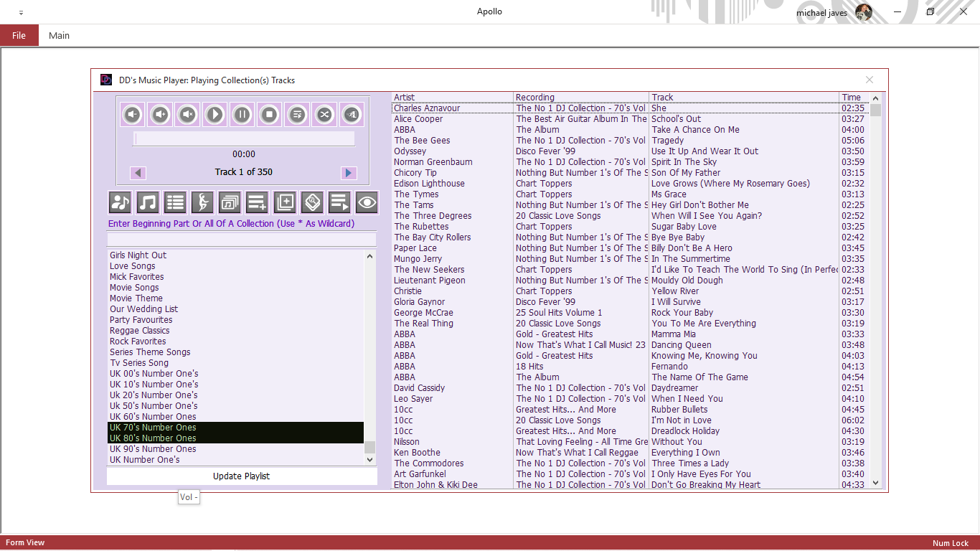Viewport: 980px width, 551px height.
Task: Stop playback with the square button
Action: [269, 114]
